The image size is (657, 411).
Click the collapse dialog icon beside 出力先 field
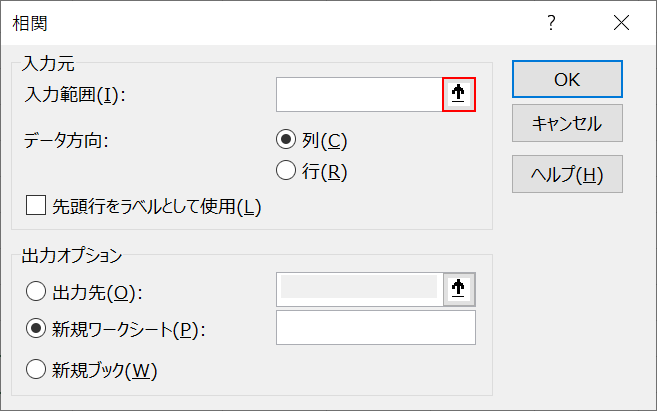click(458, 289)
